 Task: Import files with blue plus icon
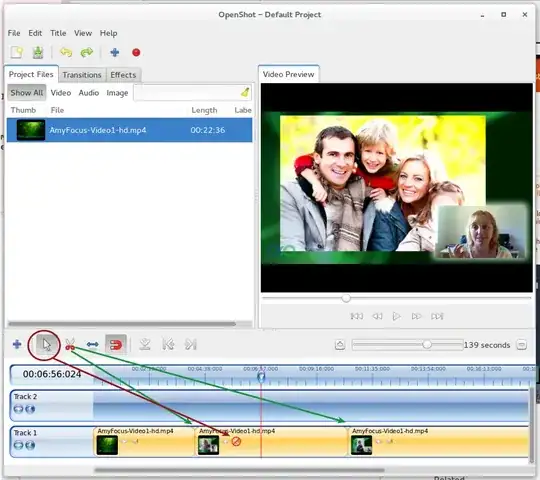[x=115, y=52]
